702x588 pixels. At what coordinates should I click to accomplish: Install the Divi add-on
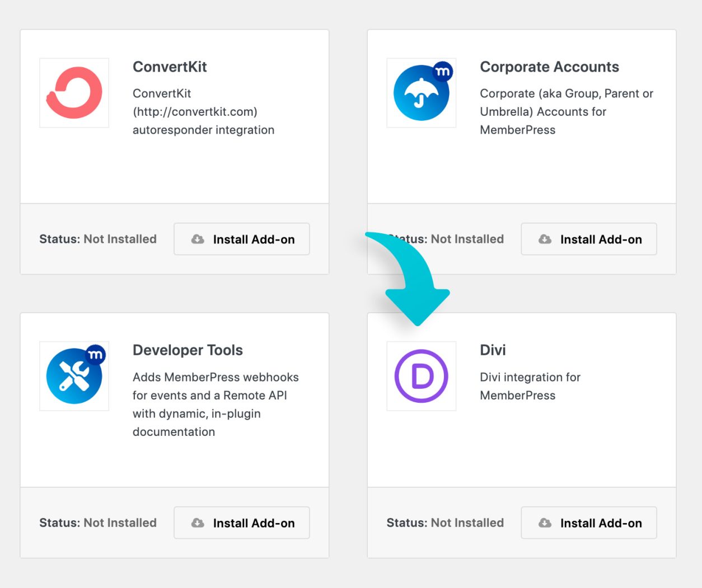click(588, 523)
